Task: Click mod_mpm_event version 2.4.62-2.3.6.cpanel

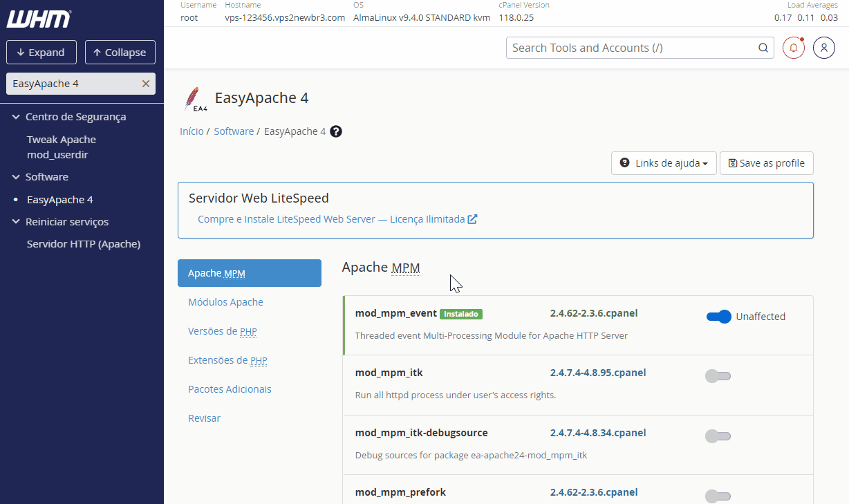Action: point(594,313)
